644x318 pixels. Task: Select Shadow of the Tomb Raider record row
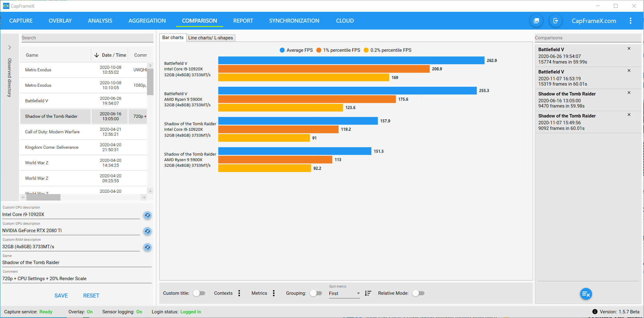(83, 116)
